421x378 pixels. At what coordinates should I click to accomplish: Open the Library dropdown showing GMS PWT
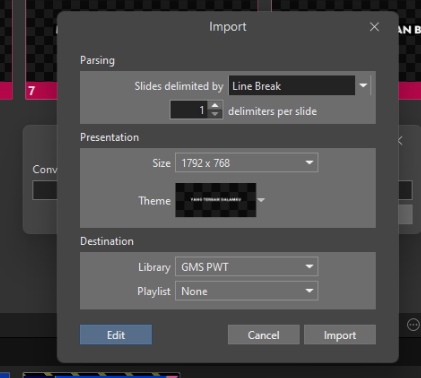[x=247, y=267]
